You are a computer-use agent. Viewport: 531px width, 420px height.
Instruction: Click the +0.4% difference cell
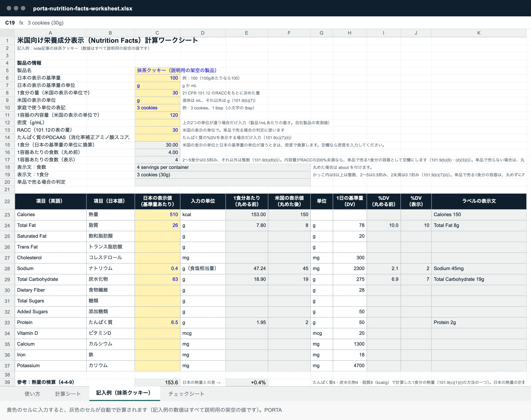(247, 382)
